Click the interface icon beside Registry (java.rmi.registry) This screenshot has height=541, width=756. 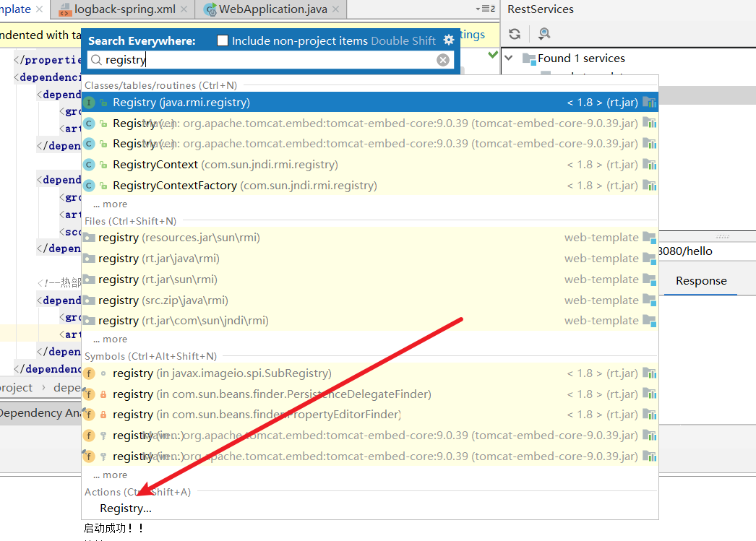tap(89, 103)
